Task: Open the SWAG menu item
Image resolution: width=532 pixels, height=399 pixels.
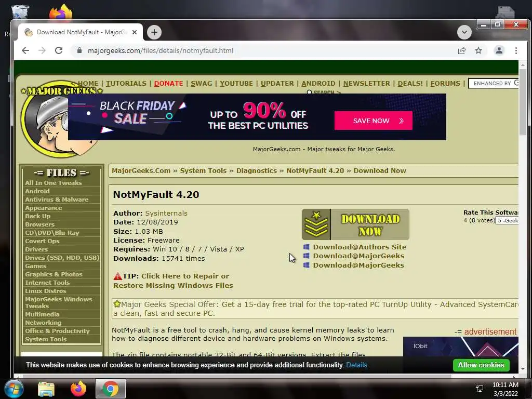Action: [201, 84]
